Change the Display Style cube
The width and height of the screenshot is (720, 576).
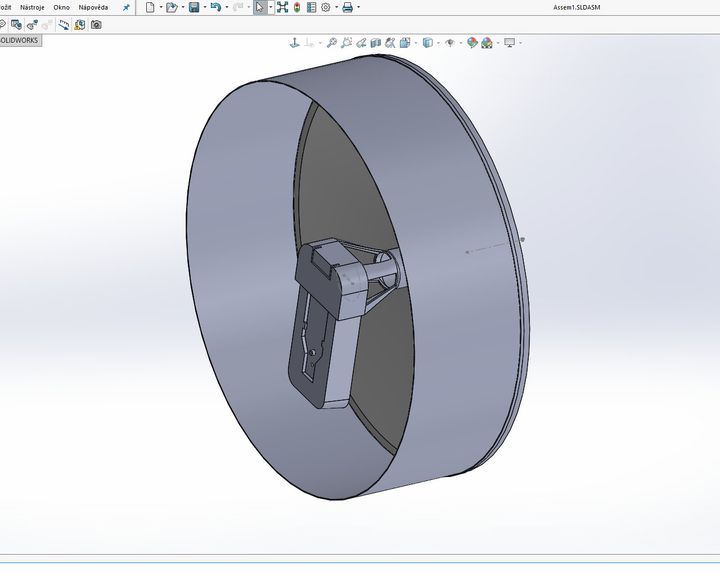pos(428,43)
